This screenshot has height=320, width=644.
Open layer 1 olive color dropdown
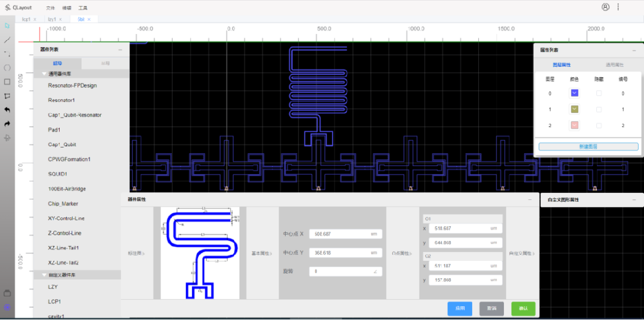tap(575, 109)
